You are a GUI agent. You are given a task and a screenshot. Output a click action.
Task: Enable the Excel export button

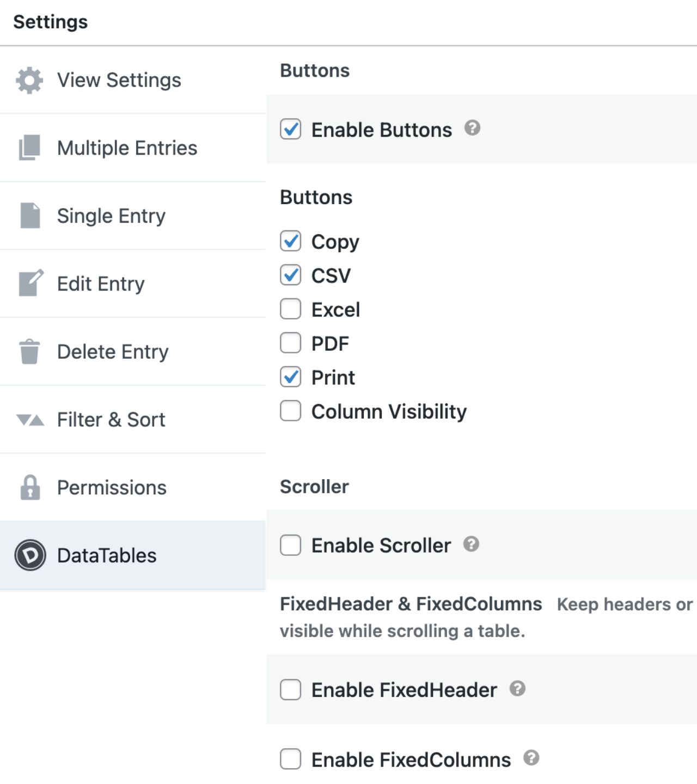pos(291,309)
